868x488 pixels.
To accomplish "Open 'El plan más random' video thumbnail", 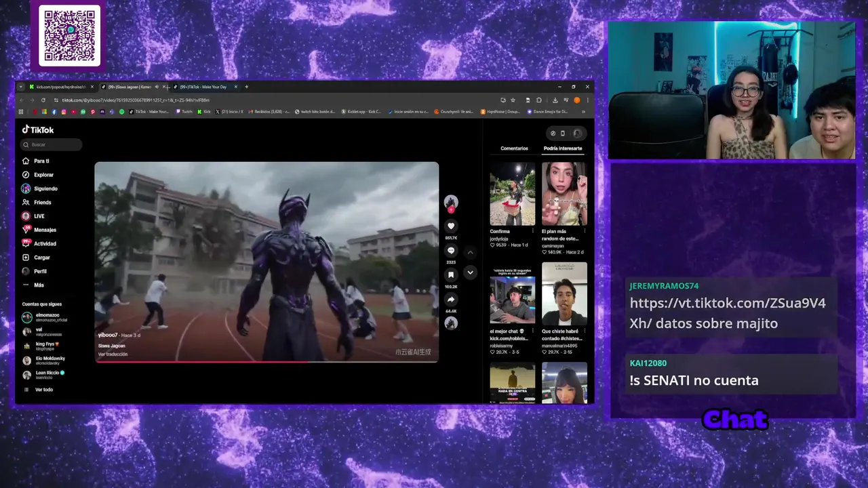I will point(564,193).
